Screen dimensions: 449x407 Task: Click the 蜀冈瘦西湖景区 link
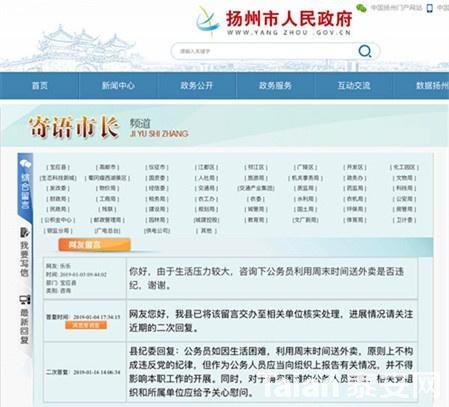(x=107, y=178)
